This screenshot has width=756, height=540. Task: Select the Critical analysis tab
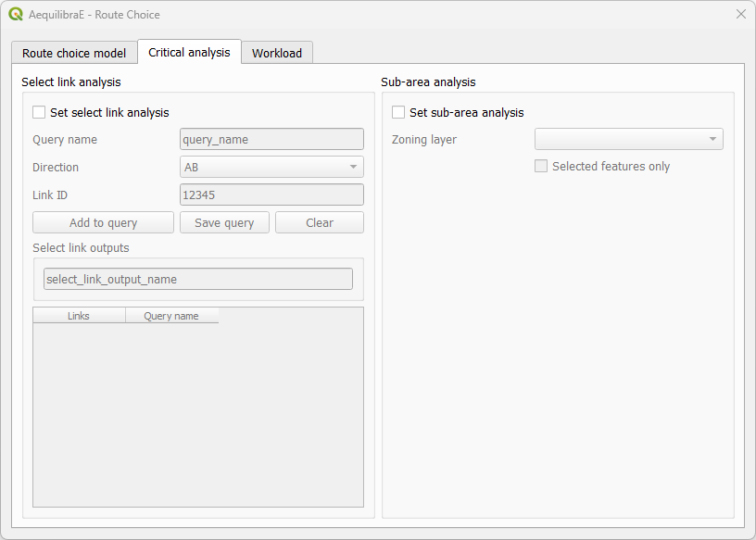pos(189,52)
